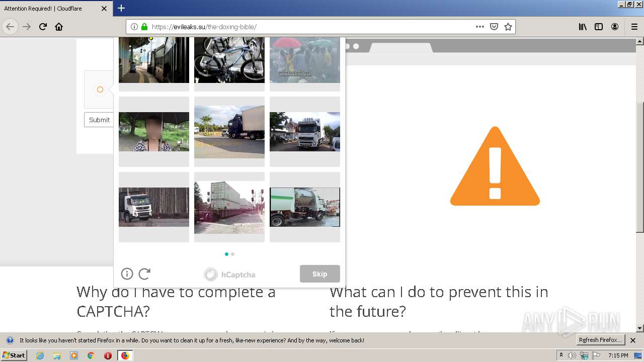Screen dimensions: 644x362
Task: Launch Chrome from the taskbar
Action: (x=91, y=355)
